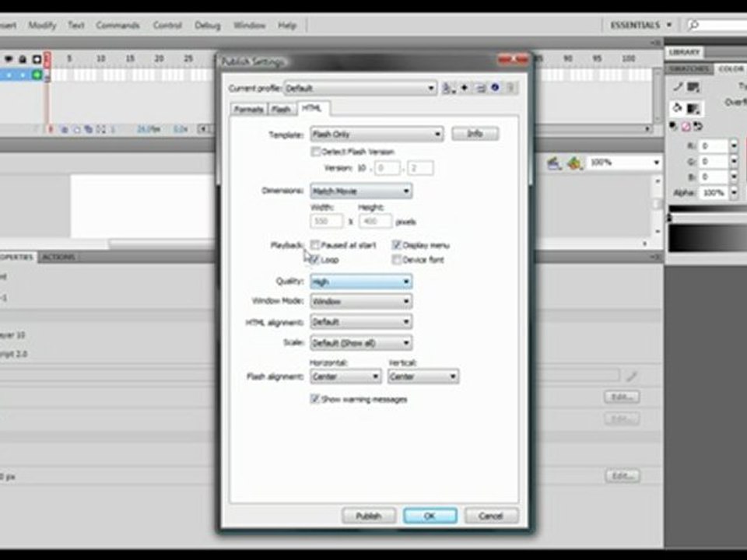Toggle layer visibility dot under the eye column
Image resolution: width=747 pixels, height=560 pixels.
pyautogui.click(x=9, y=75)
